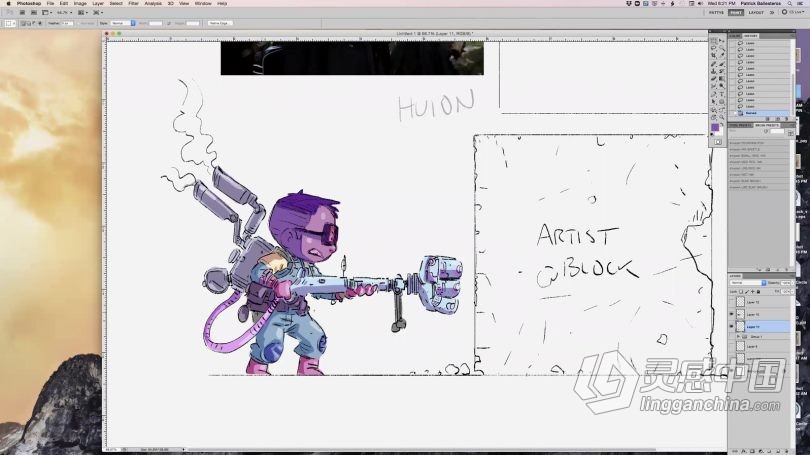Select the Eyedropper tool
This screenshot has height=455, width=810.
722,55
